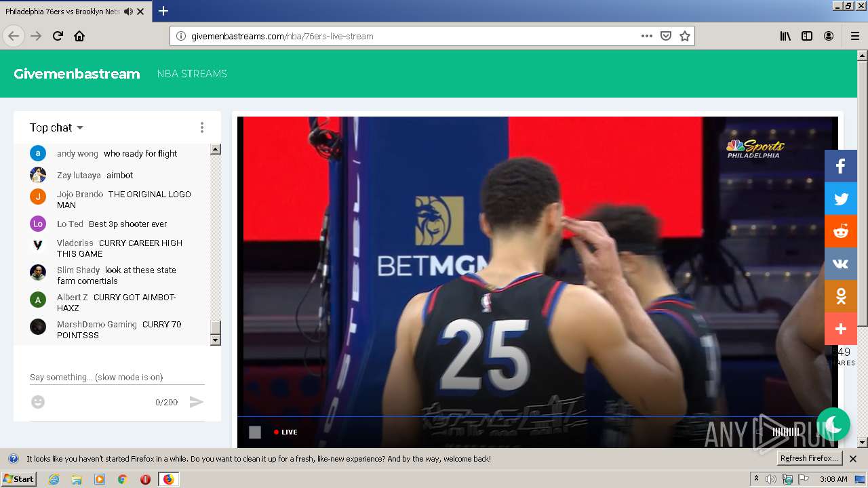868x488 pixels.
Task: Click andy wong chat message
Action: point(117,154)
